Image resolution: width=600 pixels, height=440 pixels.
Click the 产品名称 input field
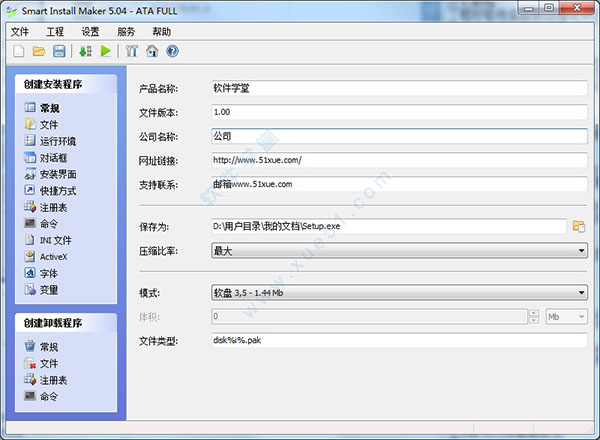(x=398, y=88)
